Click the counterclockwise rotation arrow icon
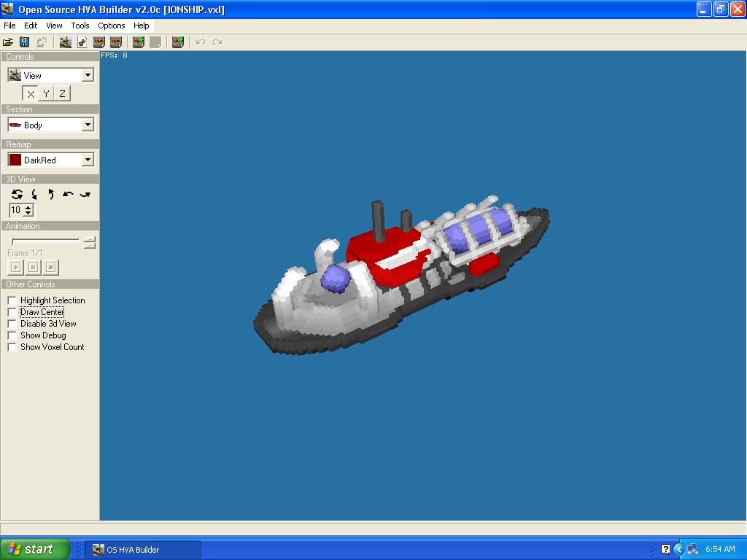The width and height of the screenshot is (747, 560). (68, 195)
